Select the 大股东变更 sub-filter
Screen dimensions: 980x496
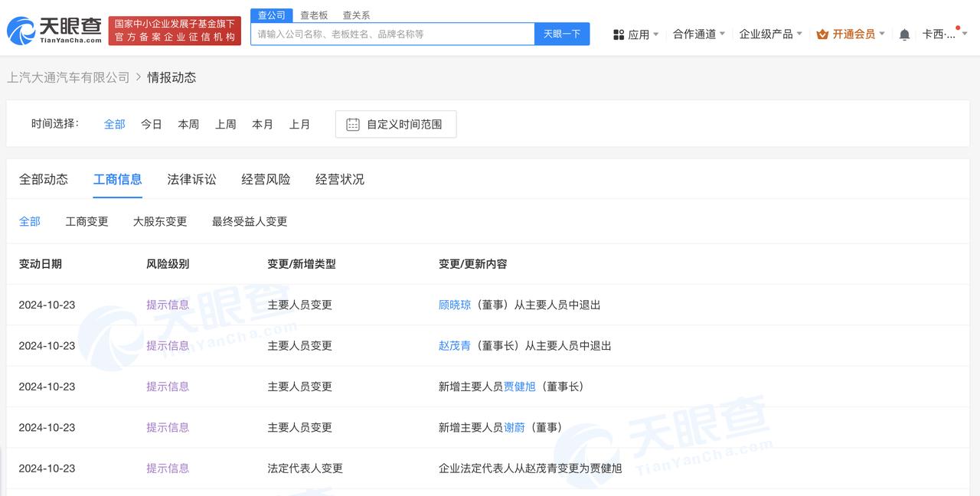160,221
